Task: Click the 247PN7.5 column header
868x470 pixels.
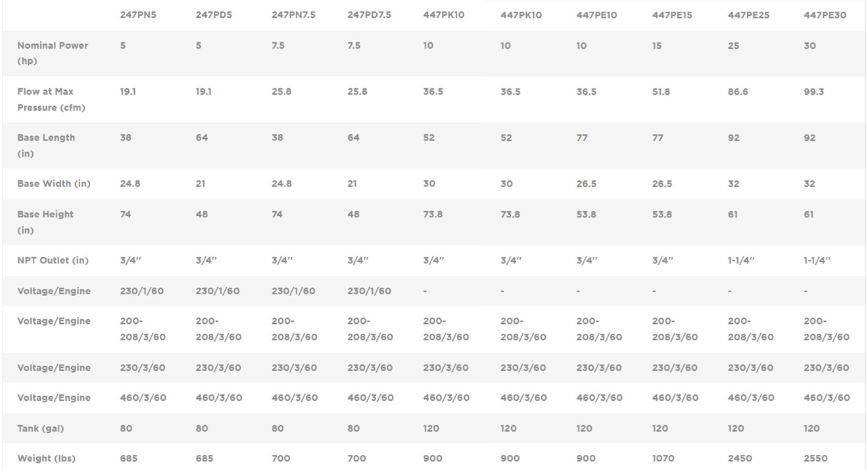Action: (293, 15)
